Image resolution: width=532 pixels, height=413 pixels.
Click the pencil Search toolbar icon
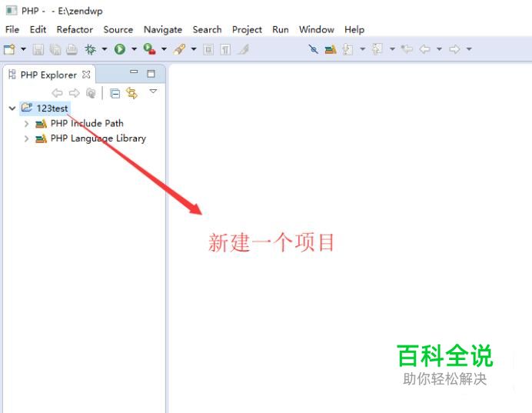point(179,49)
